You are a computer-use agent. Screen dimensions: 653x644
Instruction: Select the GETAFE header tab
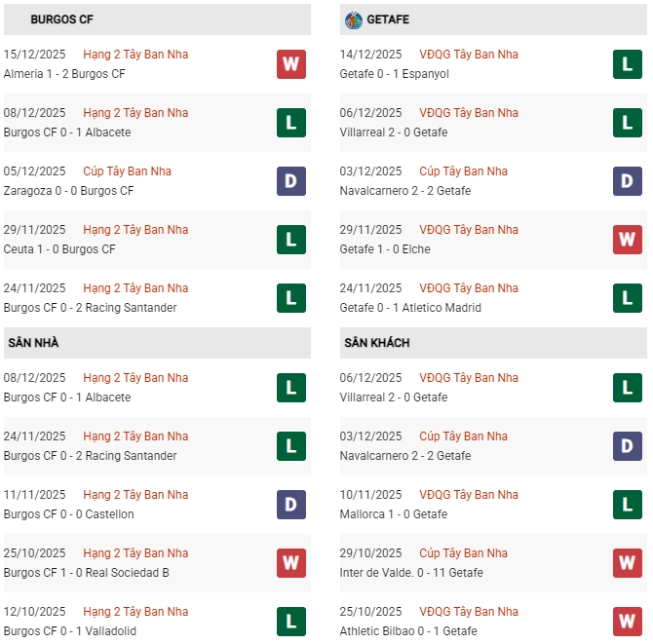click(388, 19)
